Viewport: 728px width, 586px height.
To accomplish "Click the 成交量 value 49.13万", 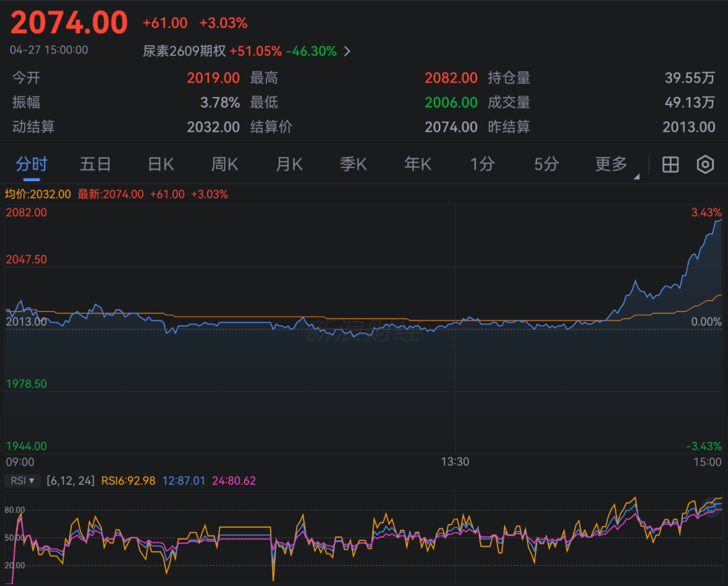I will pyautogui.click(x=690, y=102).
